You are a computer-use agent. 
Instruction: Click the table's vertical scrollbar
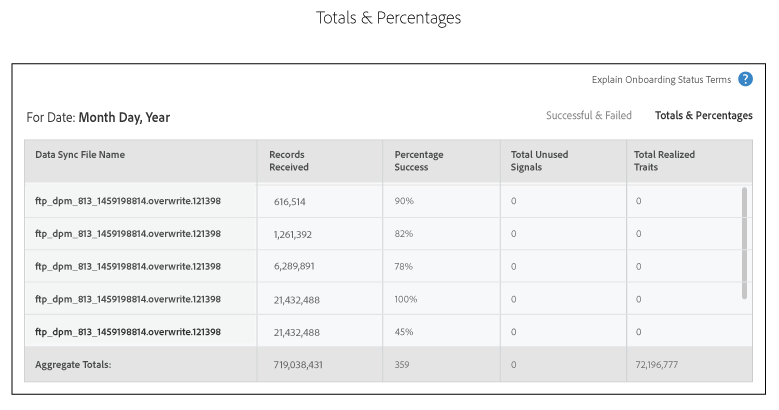[743, 242]
